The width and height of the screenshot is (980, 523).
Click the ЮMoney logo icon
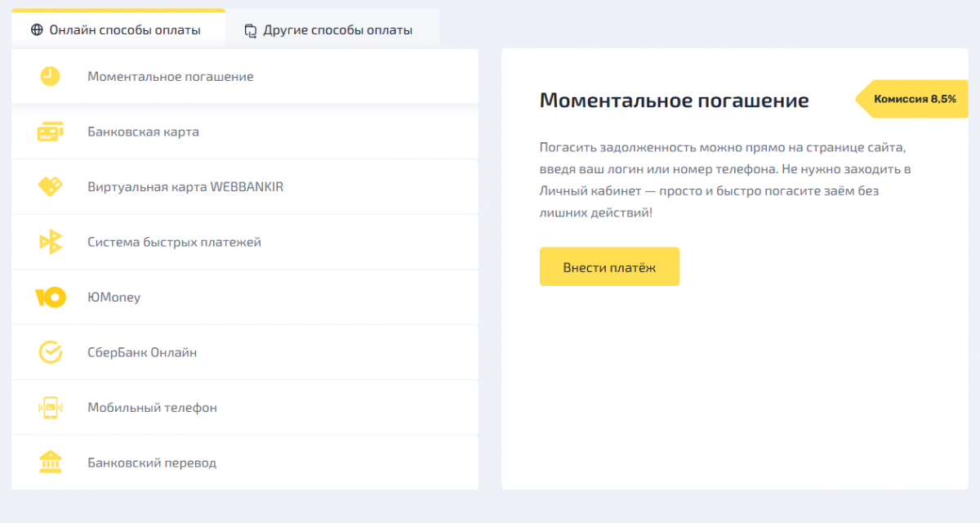click(x=50, y=297)
